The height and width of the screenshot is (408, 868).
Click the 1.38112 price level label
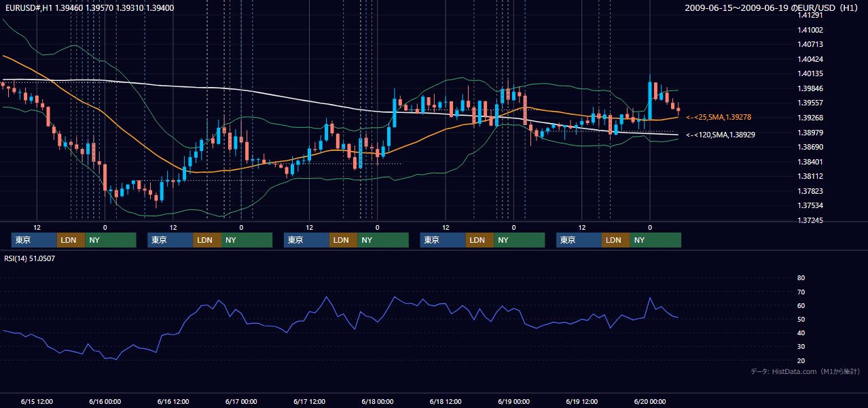(811, 176)
